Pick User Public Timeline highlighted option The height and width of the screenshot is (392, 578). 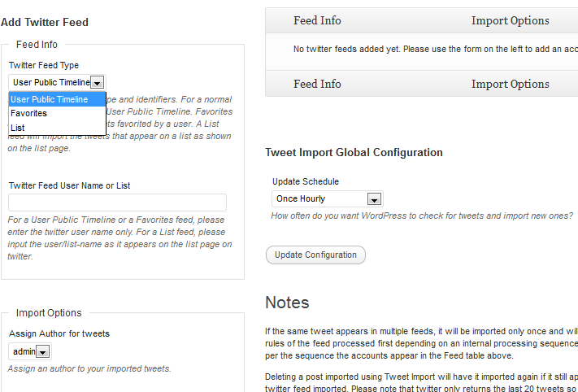click(x=57, y=99)
